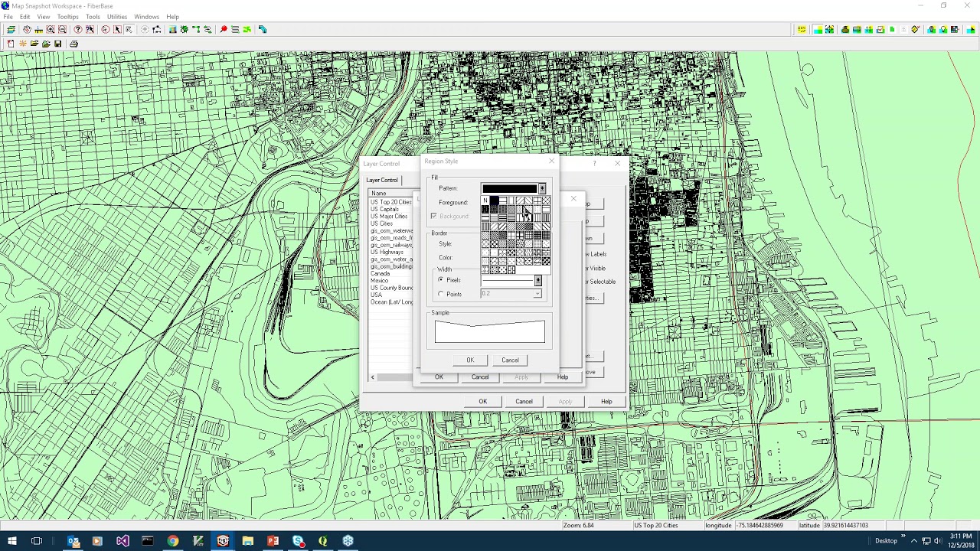Select US Capitals layer in the list

[385, 210]
